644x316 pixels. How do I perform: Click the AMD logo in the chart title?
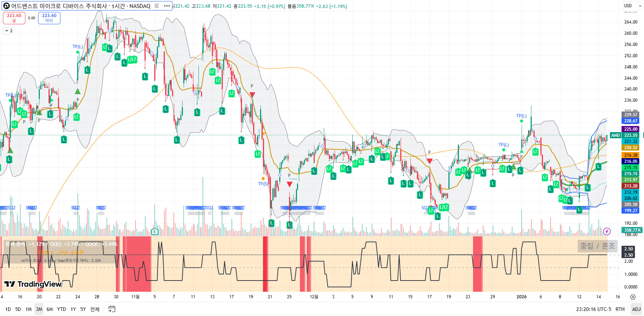[7, 6]
